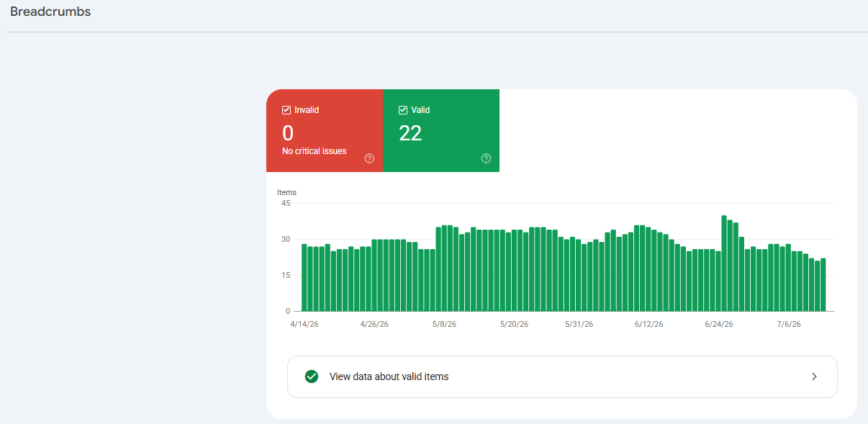The width and height of the screenshot is (868, 424).
Task: Select the red Invalid summary card
Action: pos(325,131)
